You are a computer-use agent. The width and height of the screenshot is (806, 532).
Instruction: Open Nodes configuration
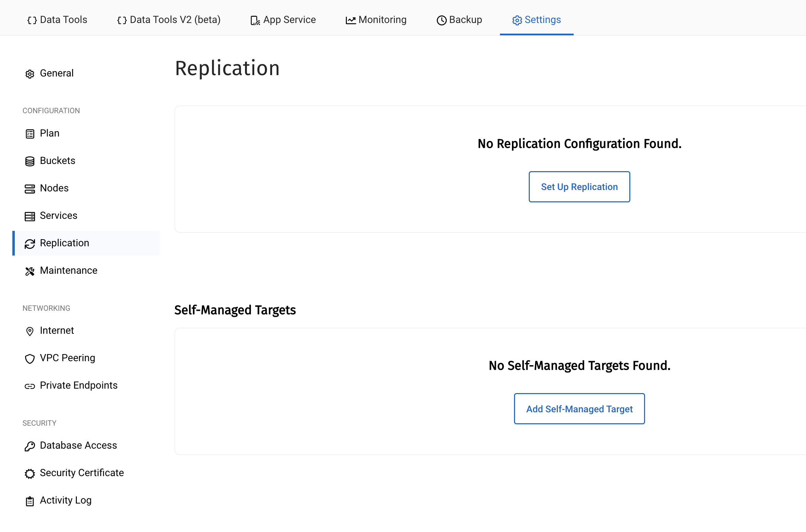pos(86,188)
